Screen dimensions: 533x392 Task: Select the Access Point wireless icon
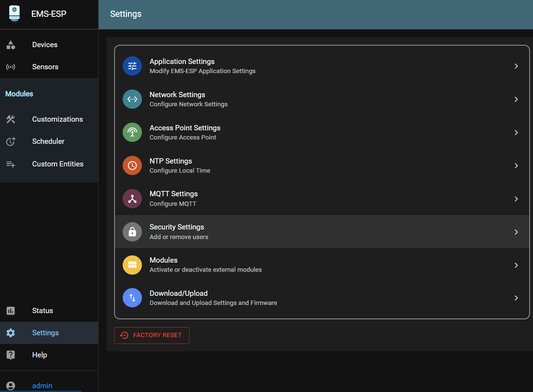coord(132,132)
